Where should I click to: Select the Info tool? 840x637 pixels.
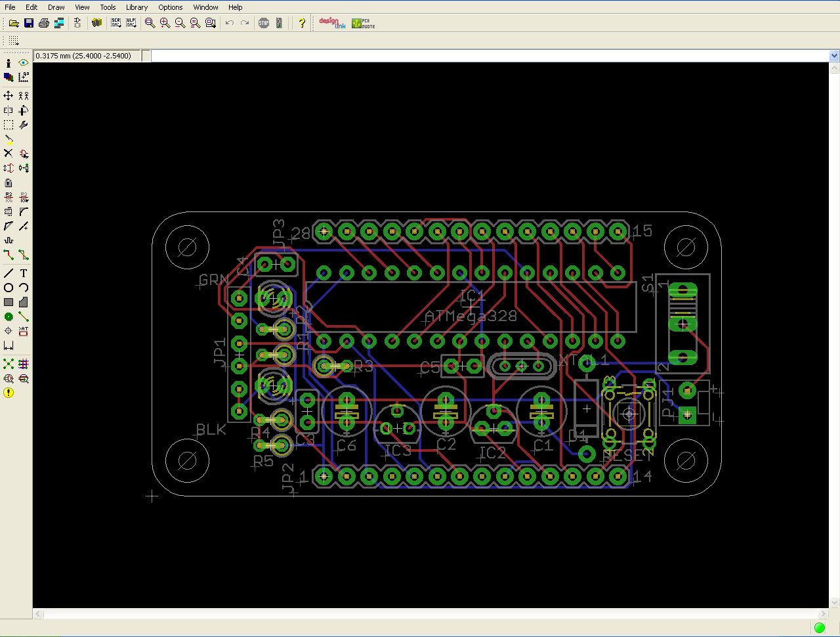[x=7, y=63]
